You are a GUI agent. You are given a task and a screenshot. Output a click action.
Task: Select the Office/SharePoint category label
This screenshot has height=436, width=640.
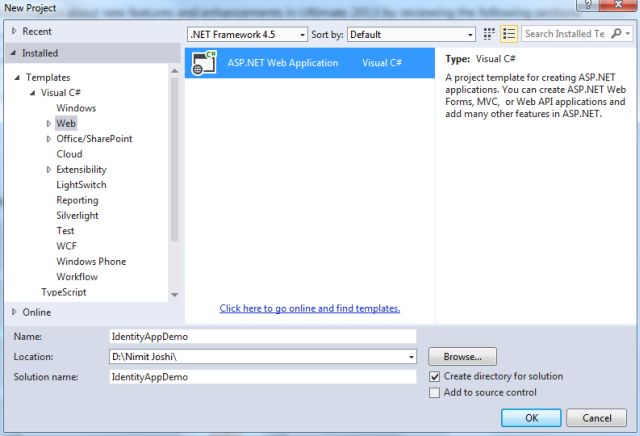click(x=94, y=139)
